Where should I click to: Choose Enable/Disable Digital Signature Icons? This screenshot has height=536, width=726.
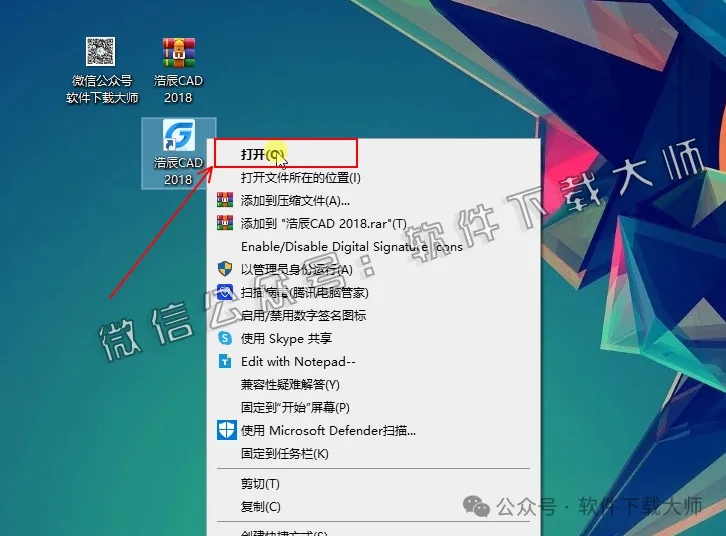point(373,246)
